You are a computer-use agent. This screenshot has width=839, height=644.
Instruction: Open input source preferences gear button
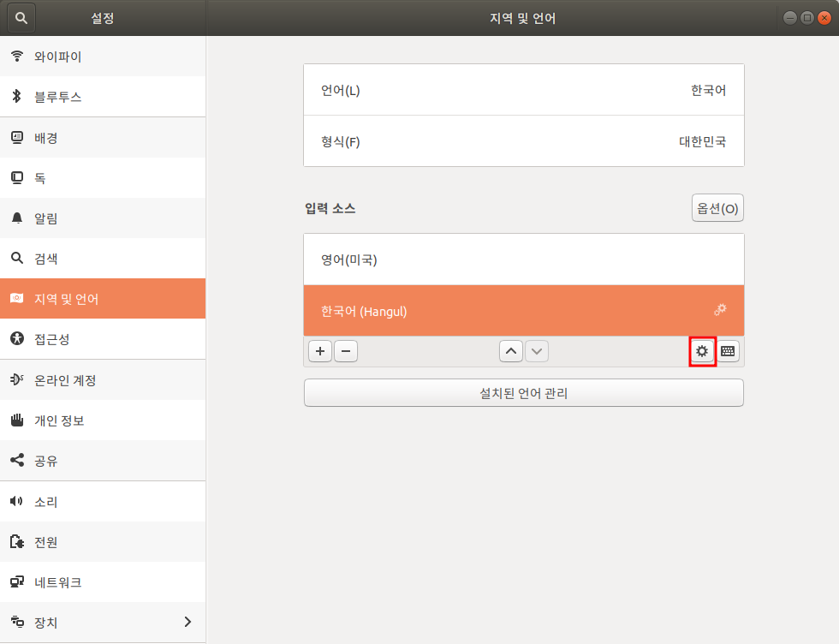(702, 351)
